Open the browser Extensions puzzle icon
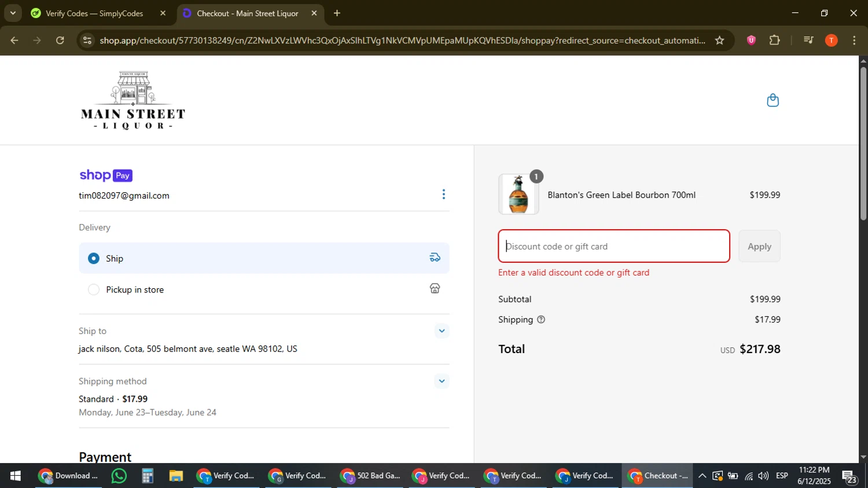 (x=774, y=41)
